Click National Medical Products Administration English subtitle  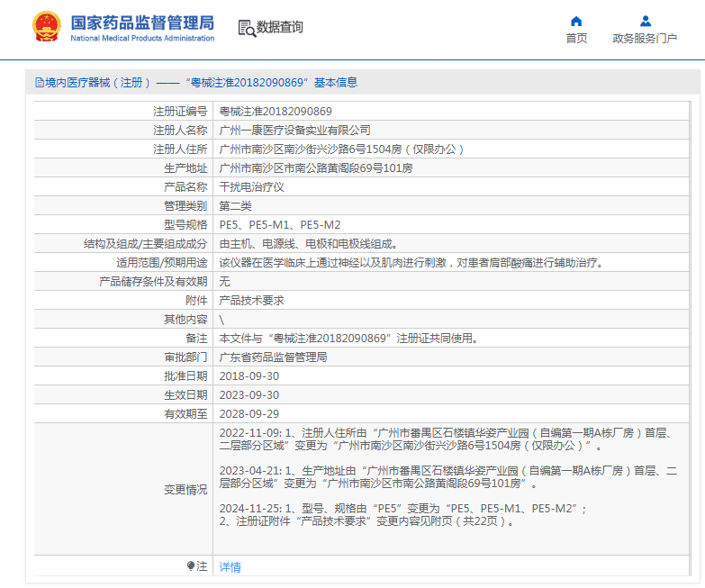pyautogui.click(x=142, y=38)
